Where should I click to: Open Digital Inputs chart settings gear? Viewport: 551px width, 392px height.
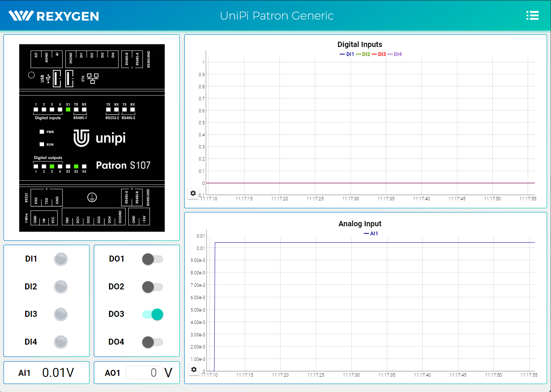point(193,193)
